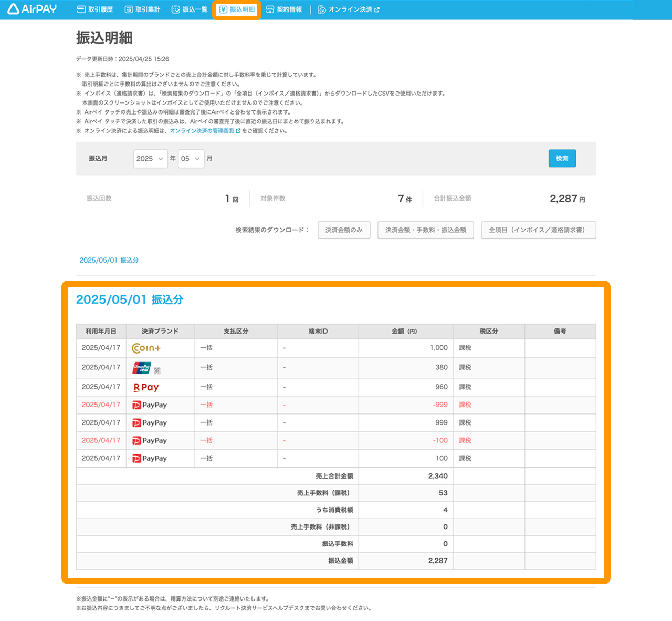Jump to 2025/05/01 振込分 anchor link

click(x=109, y=260)
